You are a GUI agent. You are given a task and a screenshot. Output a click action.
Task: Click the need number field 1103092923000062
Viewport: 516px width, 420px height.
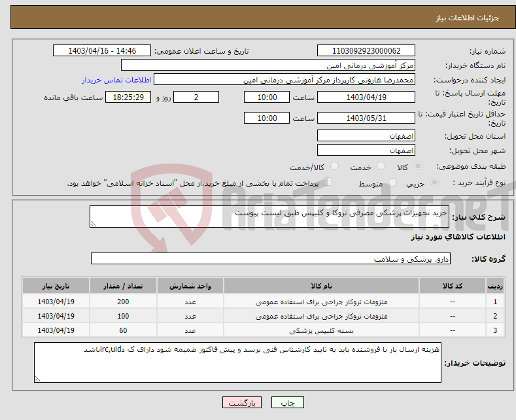366,50
